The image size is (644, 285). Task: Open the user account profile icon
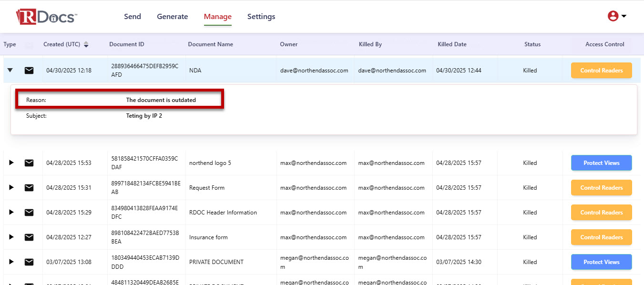[613, 16]
